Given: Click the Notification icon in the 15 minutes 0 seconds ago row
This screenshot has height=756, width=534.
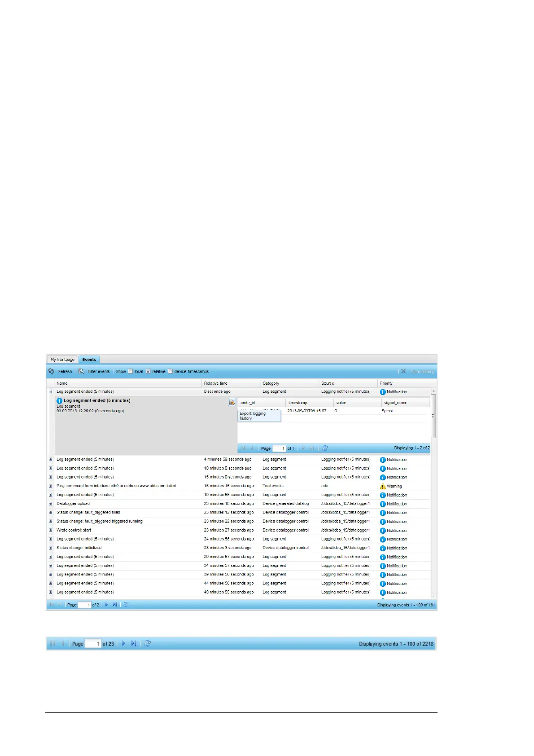Looking at the screenshot, I should [x=383, y=477].
